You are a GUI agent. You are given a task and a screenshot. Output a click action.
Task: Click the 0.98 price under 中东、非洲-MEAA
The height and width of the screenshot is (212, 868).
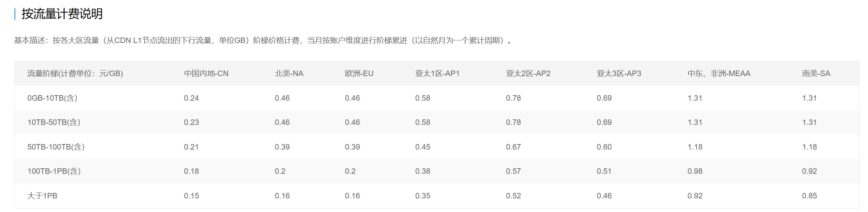pos(695,171)
